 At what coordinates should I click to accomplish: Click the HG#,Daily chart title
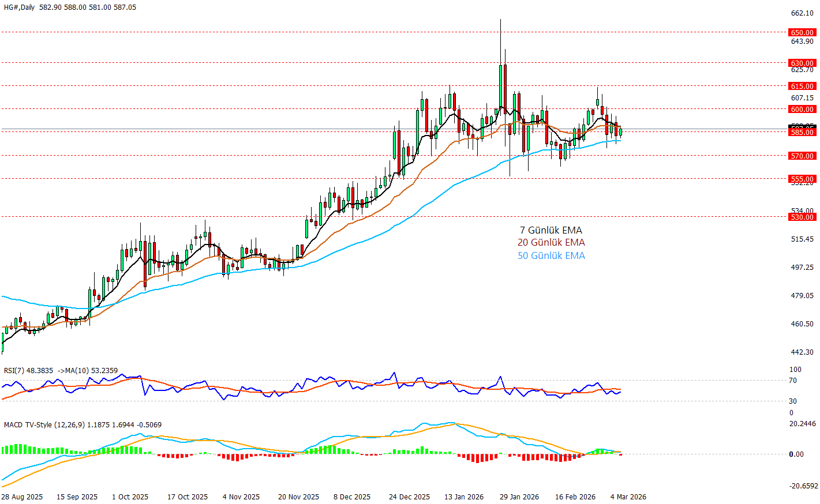pyautogui.click(x=19, y=7)
